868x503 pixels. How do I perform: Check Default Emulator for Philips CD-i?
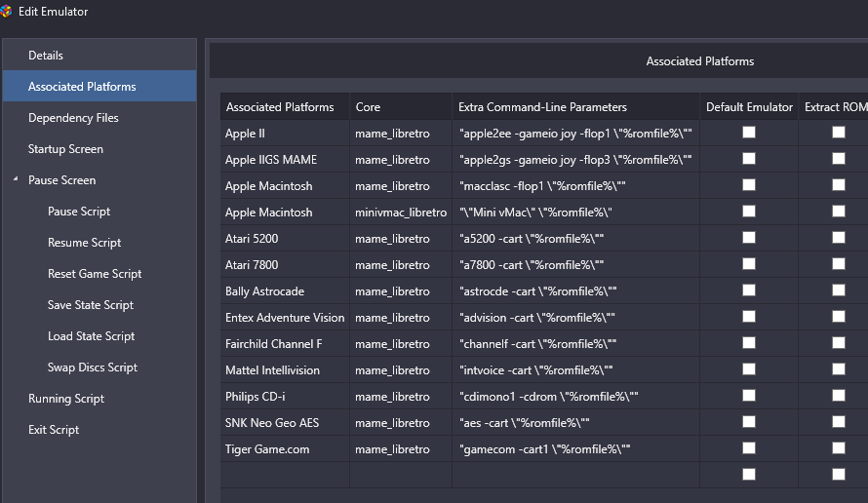(x=749, y=396)
